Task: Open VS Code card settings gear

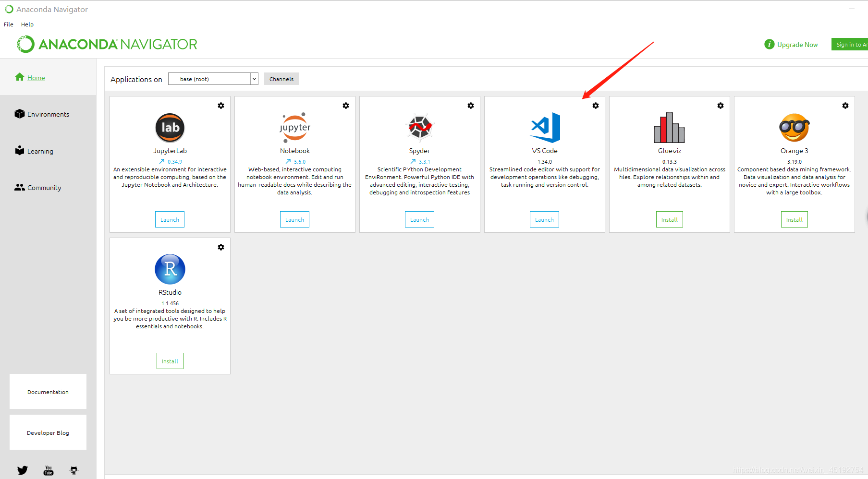Action: 596,106
